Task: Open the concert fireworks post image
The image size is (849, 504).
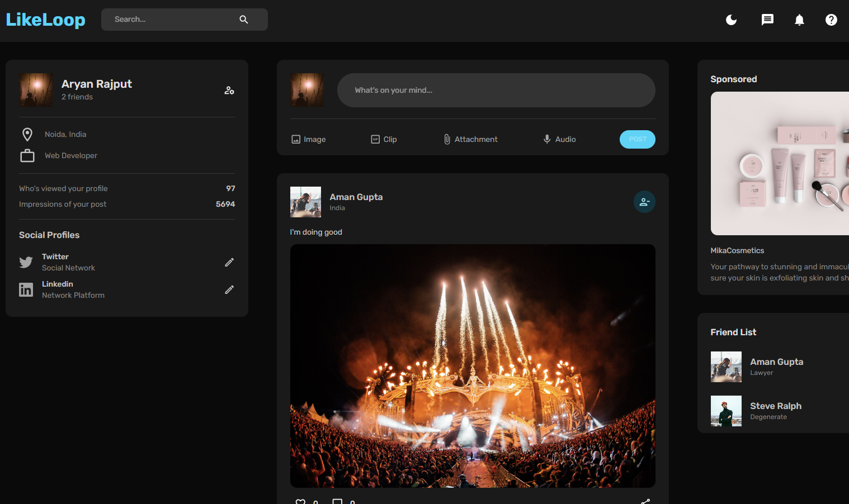Action: [x=473, y=366]
